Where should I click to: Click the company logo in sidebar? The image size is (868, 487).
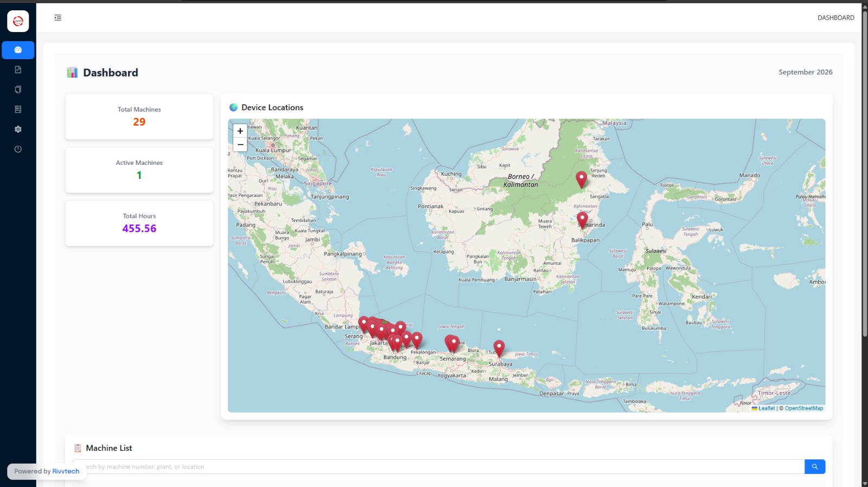click(18, 21)
